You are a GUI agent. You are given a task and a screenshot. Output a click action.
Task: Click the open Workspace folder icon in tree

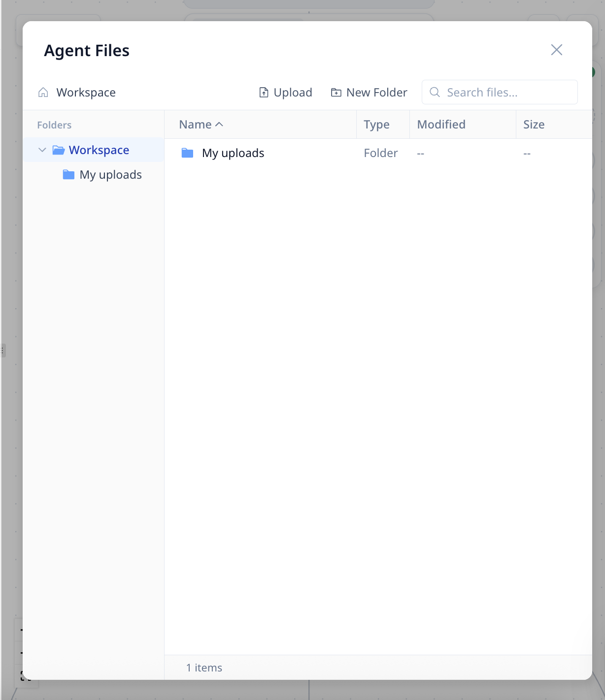pos(59,150)
